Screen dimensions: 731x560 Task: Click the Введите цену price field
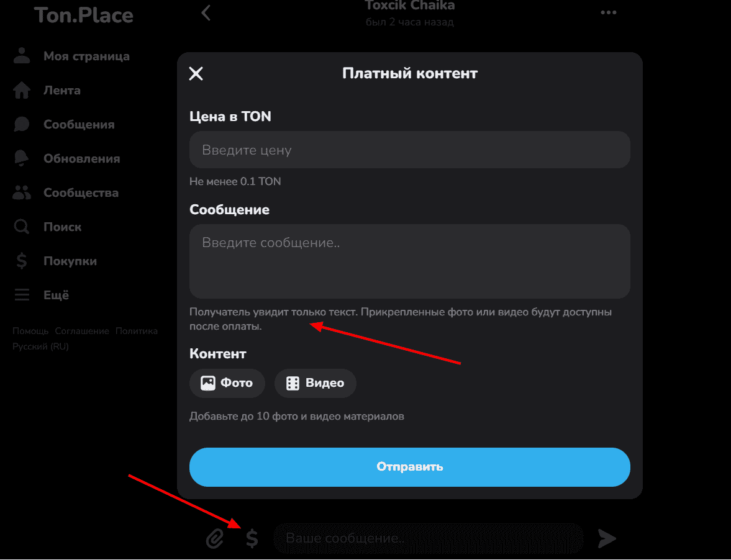coord(410,150)
